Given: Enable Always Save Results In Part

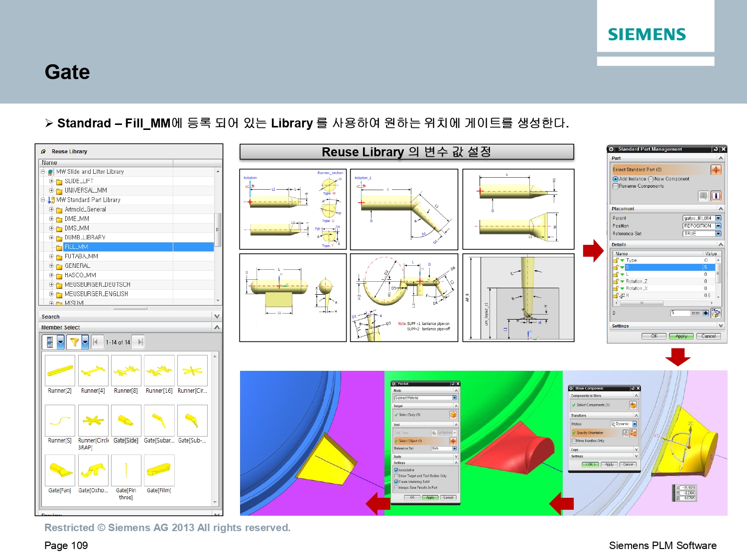Looking at the screenshot, I should click(x=396, y=488).
